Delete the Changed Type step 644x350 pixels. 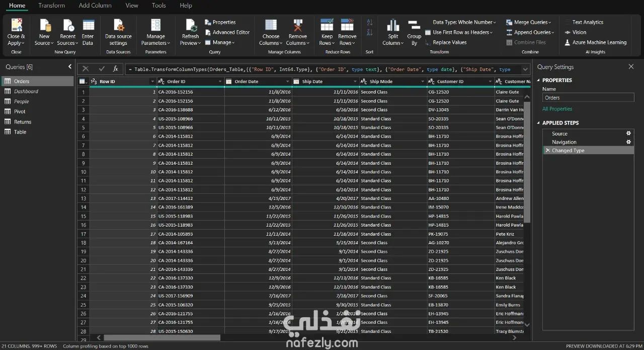(548, 151)
